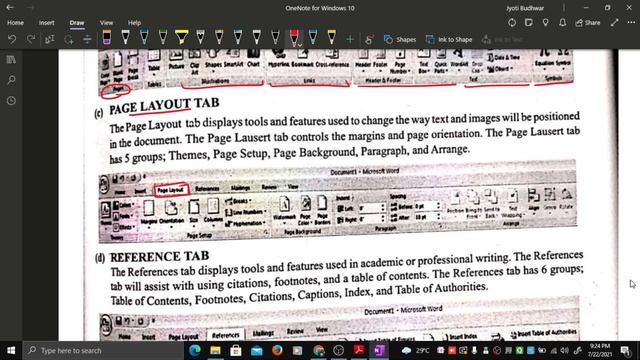This screenshot has width=640, height=360.
Task: Select the yellow highlighter with wide tip
Action: click(182, 37)
